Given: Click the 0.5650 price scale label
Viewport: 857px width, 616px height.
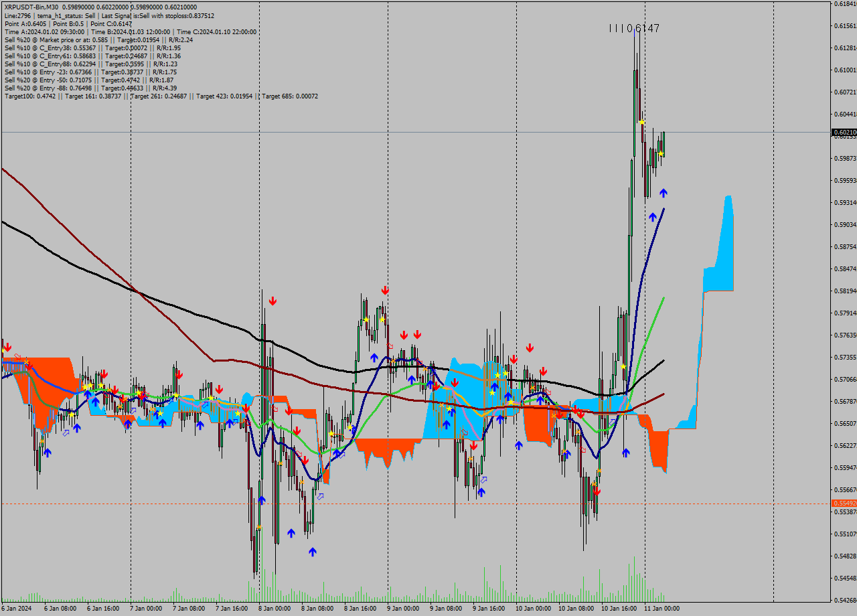Looking at the screenshot, I should click(844, 424).
